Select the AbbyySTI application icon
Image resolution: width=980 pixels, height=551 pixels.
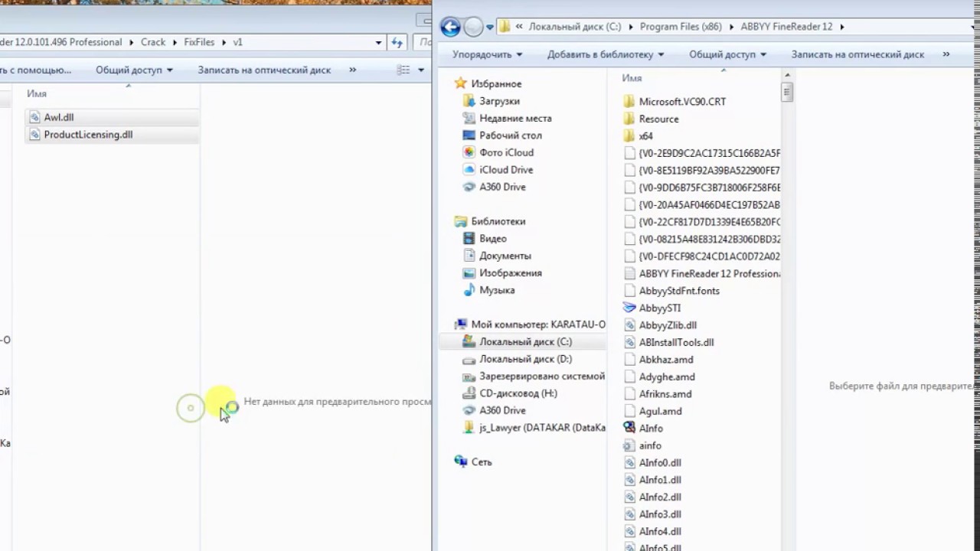629,308
